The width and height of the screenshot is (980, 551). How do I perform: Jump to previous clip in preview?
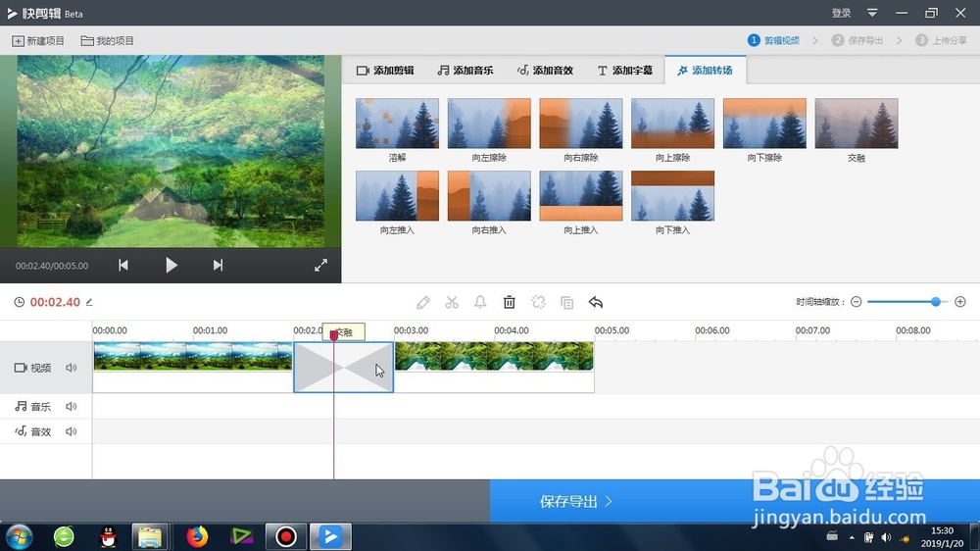[123, 265]
